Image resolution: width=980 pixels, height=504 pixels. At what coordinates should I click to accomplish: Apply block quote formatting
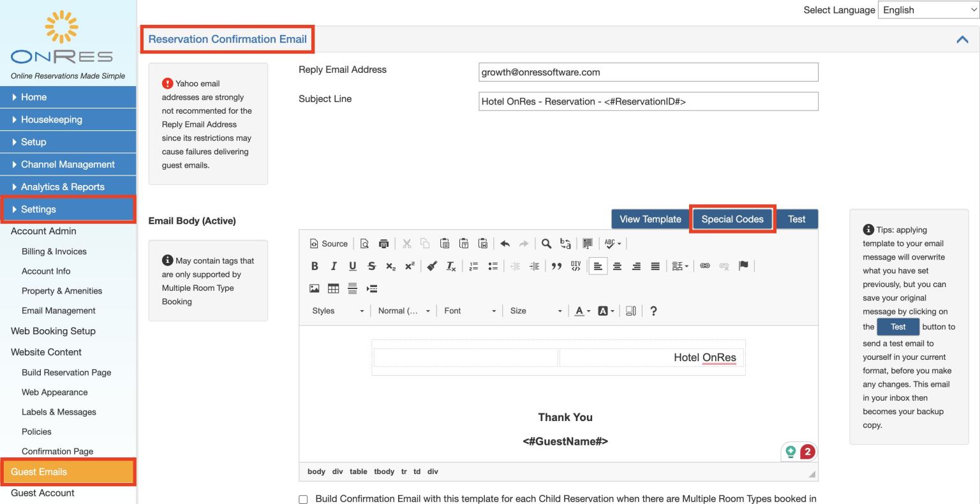(x=556, y=267)
